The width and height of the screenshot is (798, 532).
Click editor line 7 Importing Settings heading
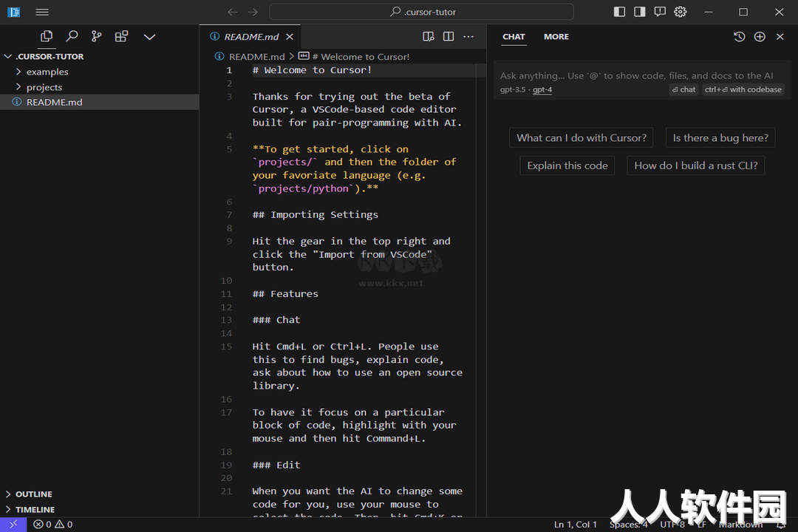(x=315, y=215)
